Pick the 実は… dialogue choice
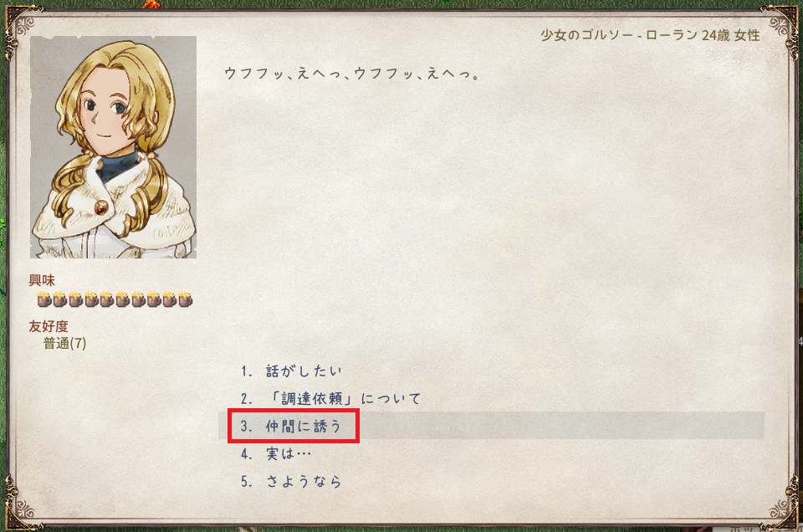This screenshot has height=532, width=803. (x=276, y=453)
